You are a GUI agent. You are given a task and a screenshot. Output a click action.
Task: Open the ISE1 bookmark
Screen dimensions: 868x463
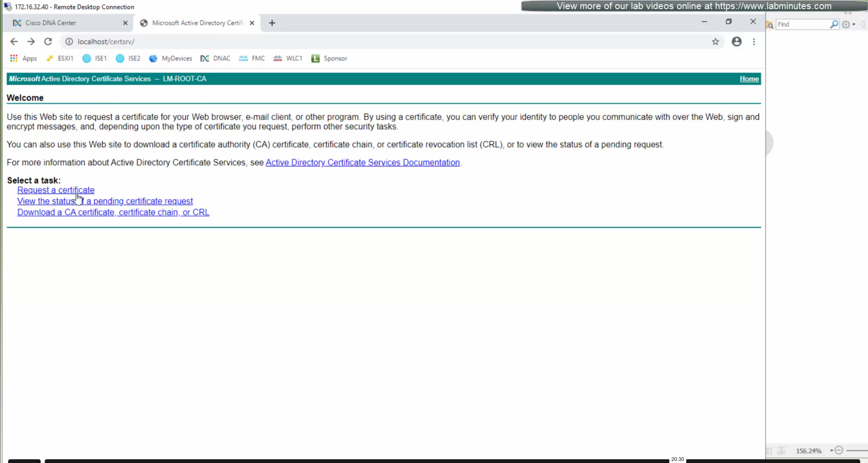[x=95, y=58]
